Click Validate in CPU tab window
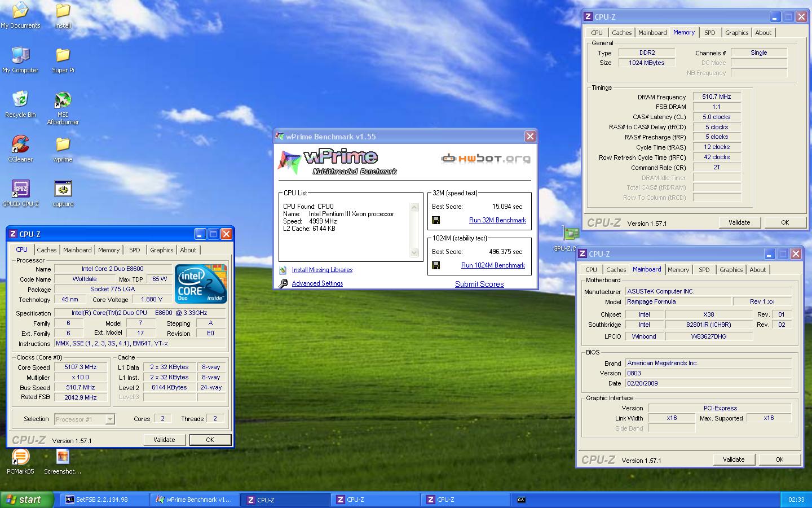 (164, 440)
